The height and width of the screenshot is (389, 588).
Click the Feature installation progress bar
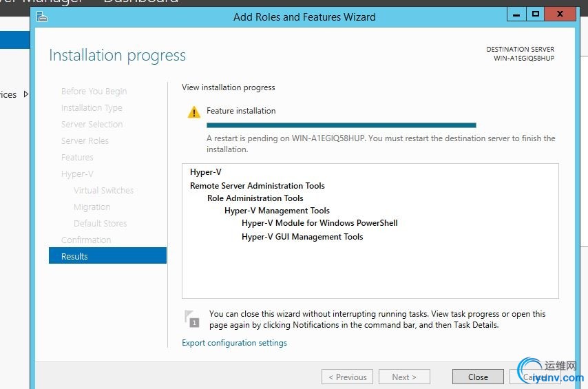342,125
